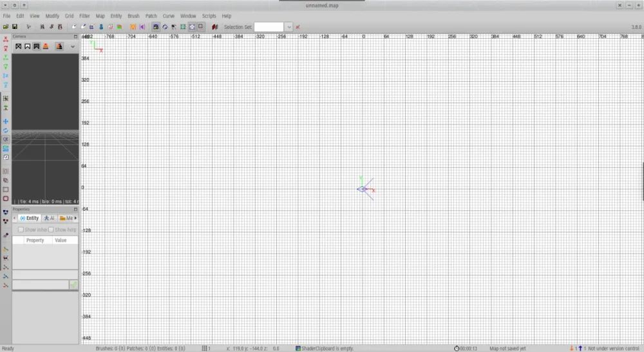
Task: Click the red X beside Selection Set
Action: pos(298,27)
